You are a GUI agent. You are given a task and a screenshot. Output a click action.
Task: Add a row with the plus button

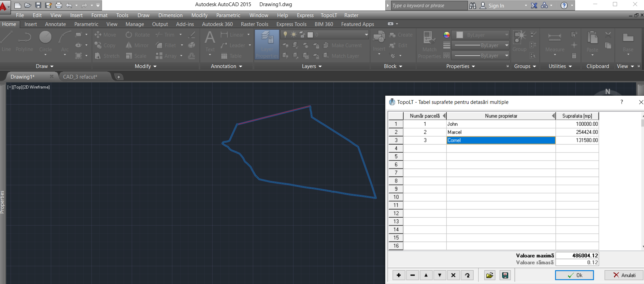click(x=399, y=275)
